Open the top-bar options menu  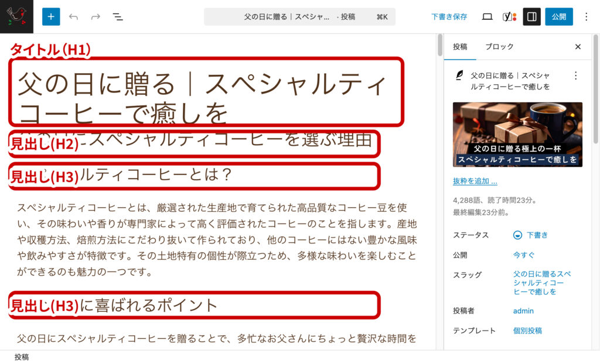point(586,17)
